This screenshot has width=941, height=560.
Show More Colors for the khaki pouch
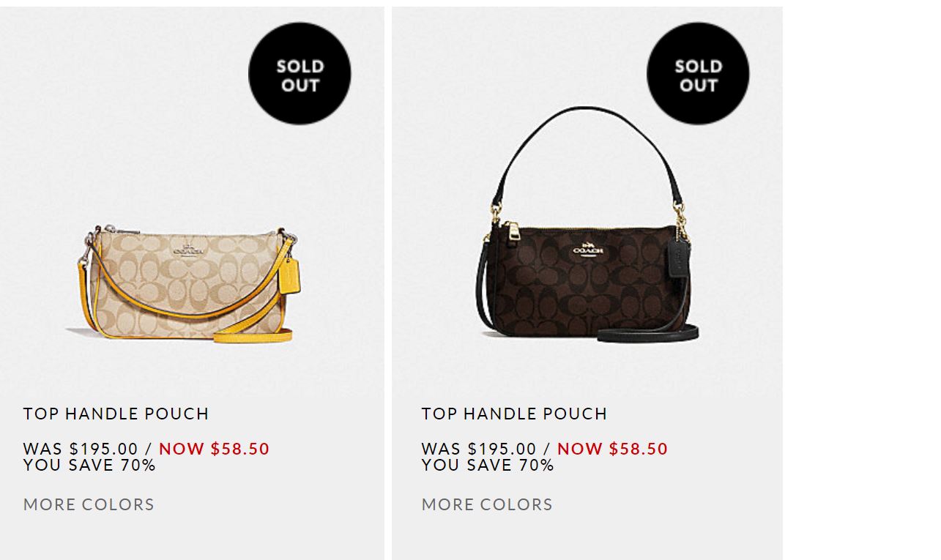(89, 504)
